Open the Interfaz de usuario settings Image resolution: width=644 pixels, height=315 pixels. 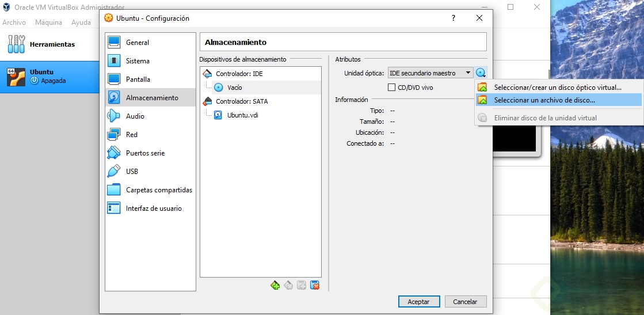[150, 208]
